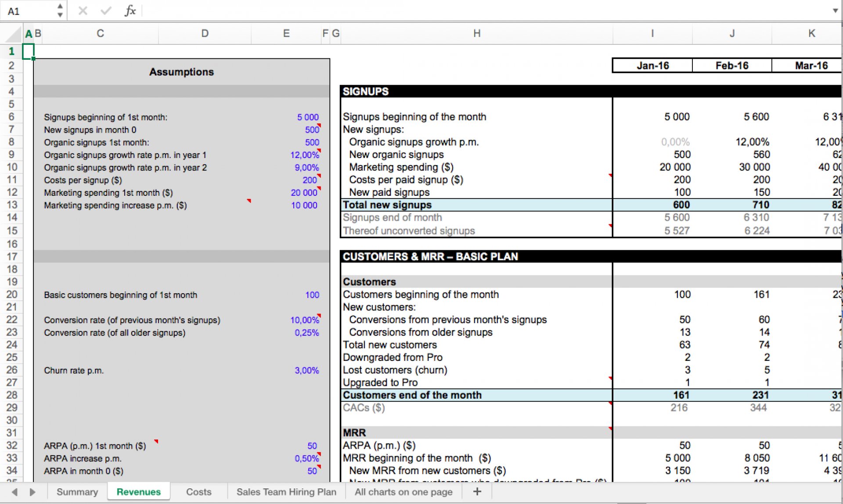
Task: Select the 12,00% year 1 growth assumption
Action: coord(304,155)
